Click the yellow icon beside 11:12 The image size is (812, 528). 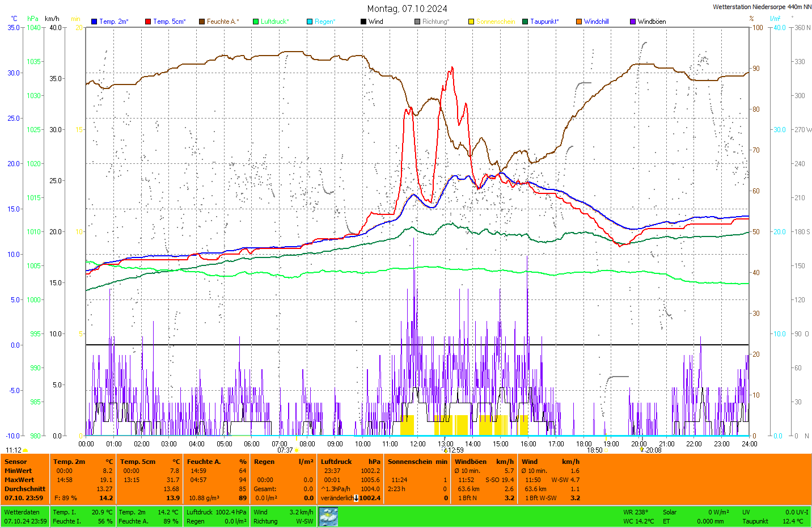(26, 450)
